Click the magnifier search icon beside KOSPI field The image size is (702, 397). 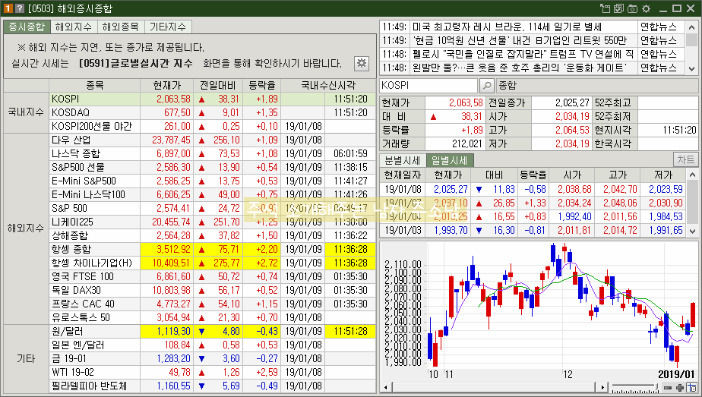487,85
